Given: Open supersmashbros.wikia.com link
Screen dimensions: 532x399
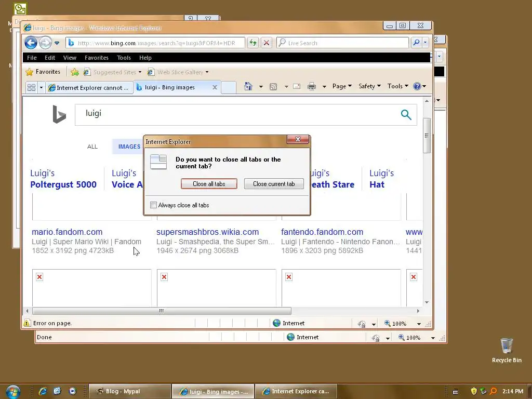Looking at the screenshot, I should click(x=208, y=232).
